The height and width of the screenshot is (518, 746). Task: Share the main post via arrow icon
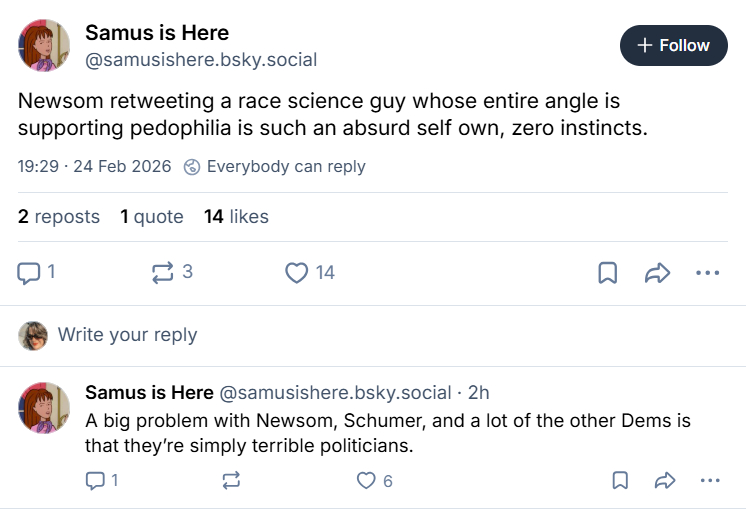pos(657,272)
